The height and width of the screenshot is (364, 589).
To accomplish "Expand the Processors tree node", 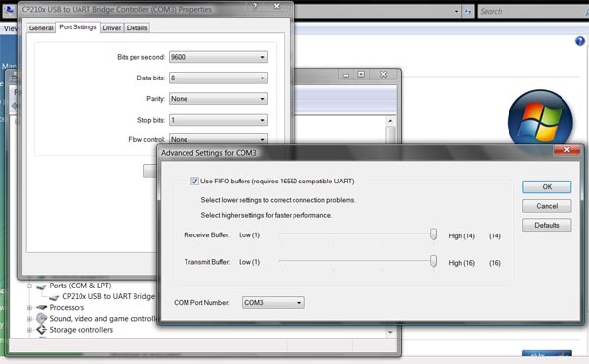I will point(29,308).
